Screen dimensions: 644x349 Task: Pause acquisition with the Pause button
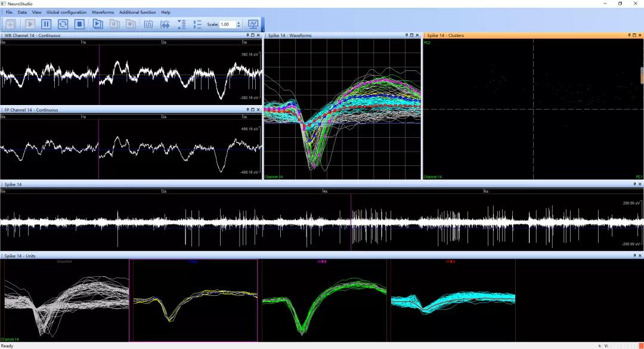coord(47,24)
